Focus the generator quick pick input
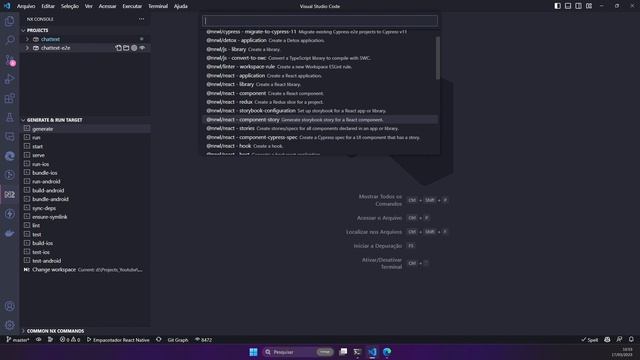 320,21
